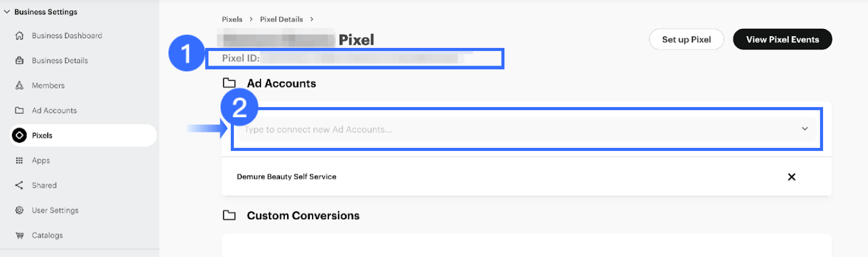Click the Business Dashboard home icon
The image size is (868, 257).
[x=19, y=36]
